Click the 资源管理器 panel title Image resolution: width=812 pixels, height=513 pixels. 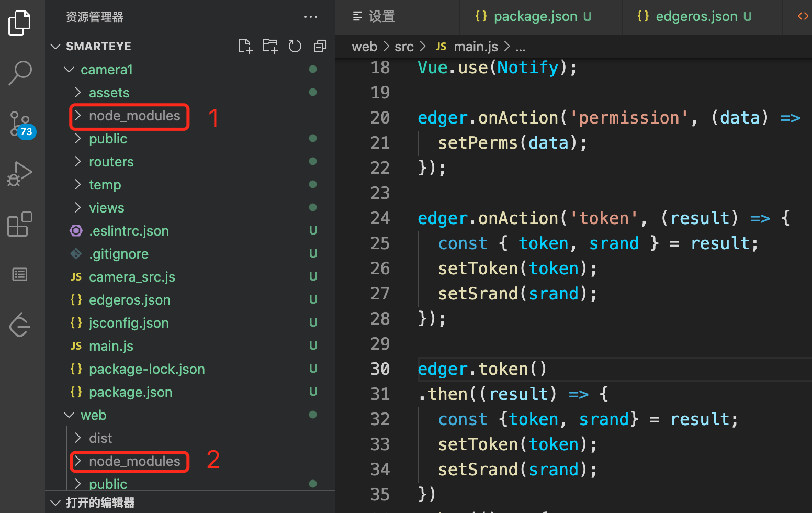pos(95,17)
